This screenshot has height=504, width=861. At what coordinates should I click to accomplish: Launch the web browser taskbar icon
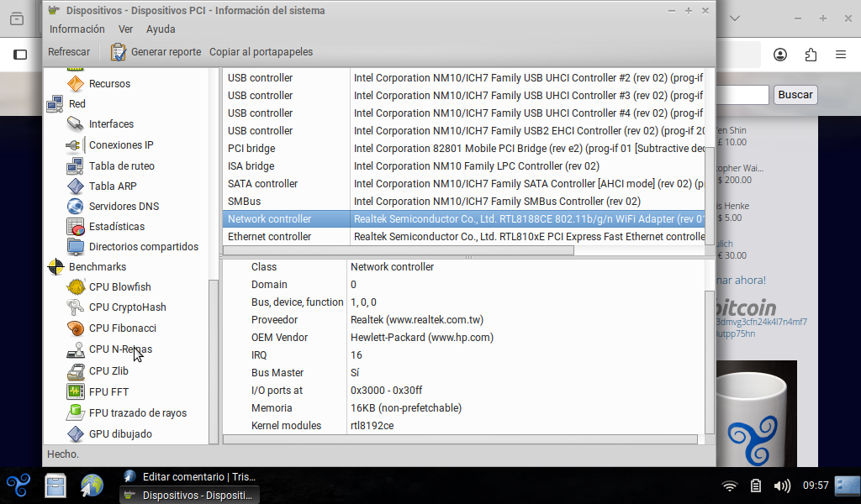92,486
